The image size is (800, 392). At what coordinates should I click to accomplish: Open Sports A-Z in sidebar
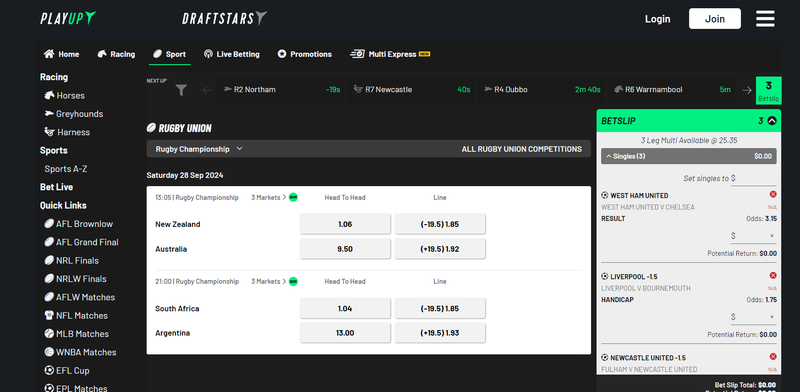(x=66, y=169)
